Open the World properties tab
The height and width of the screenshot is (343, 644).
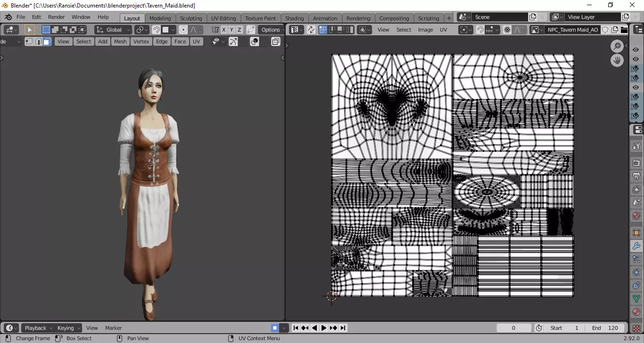(636, 216)
